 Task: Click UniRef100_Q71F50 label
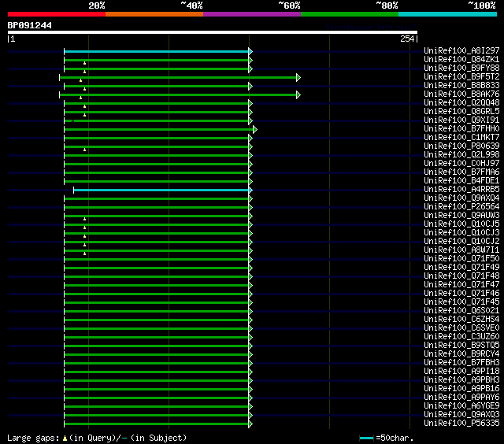tap(461, 259)
